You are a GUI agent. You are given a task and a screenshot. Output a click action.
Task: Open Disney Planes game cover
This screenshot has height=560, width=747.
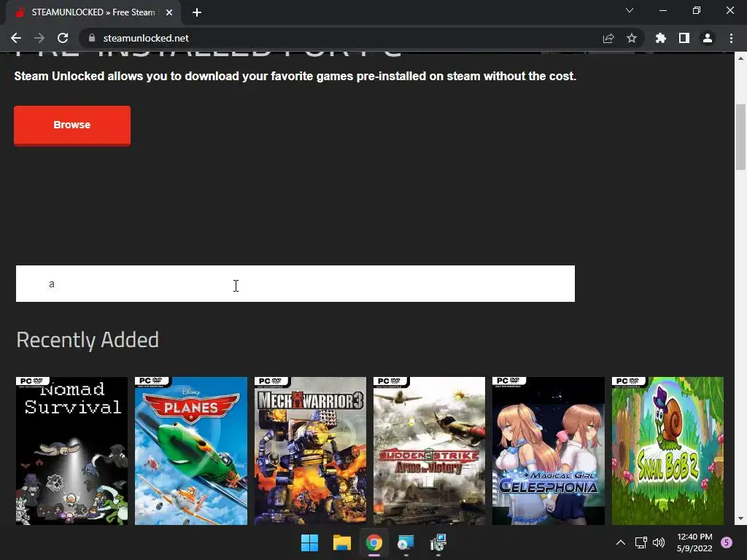191,451
